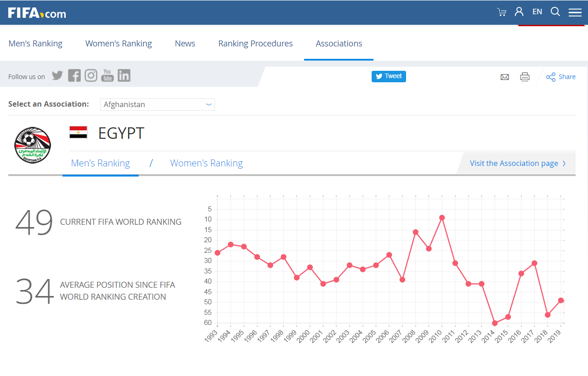Click the 2017 data point on chart
The image size is (588, 376).
534,263
